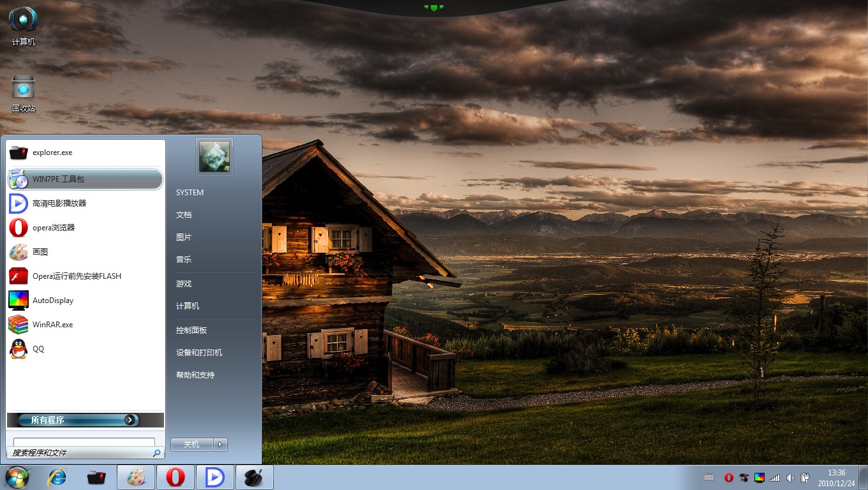Click the 关机 shutdown button
Screen dimensions: 868x490
[191, 445]
